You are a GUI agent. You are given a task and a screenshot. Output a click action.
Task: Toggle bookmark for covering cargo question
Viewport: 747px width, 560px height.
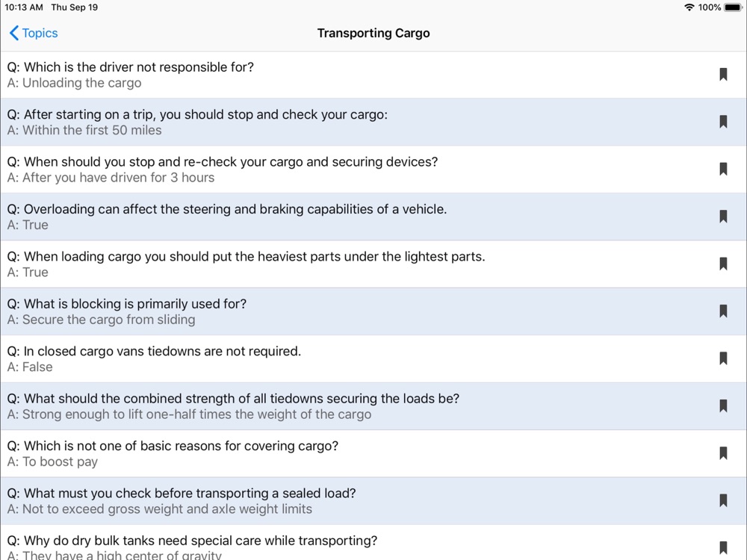[x=723, y=453]
